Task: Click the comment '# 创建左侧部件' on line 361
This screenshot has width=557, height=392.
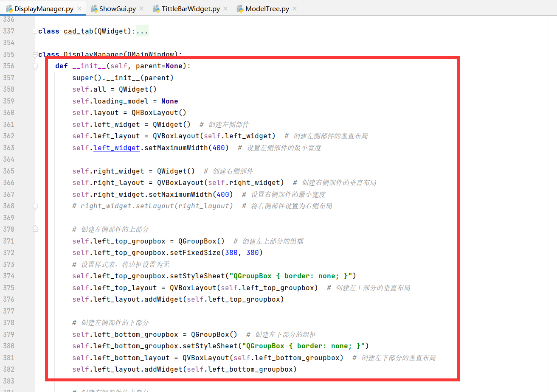Action: coord(224,124)
